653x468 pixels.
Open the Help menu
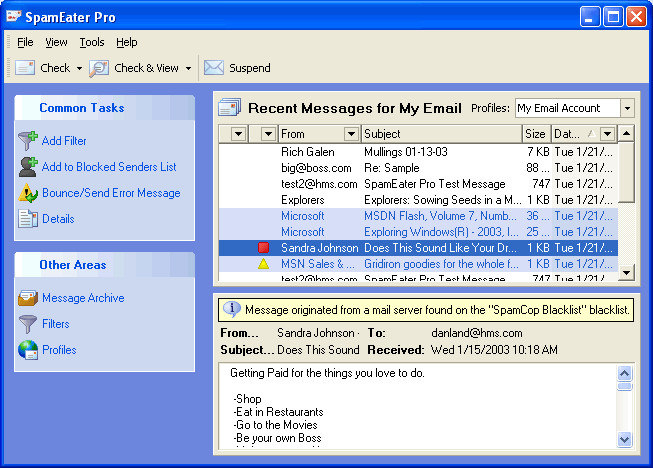127,42
